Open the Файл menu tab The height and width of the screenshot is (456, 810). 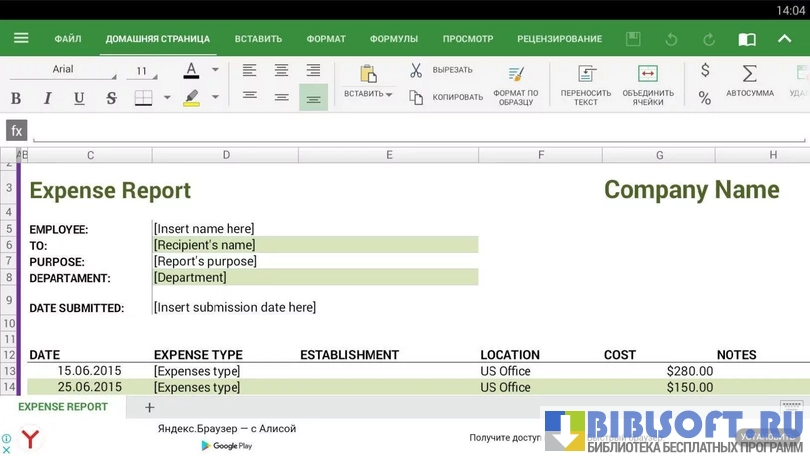[x=68, y=39]
